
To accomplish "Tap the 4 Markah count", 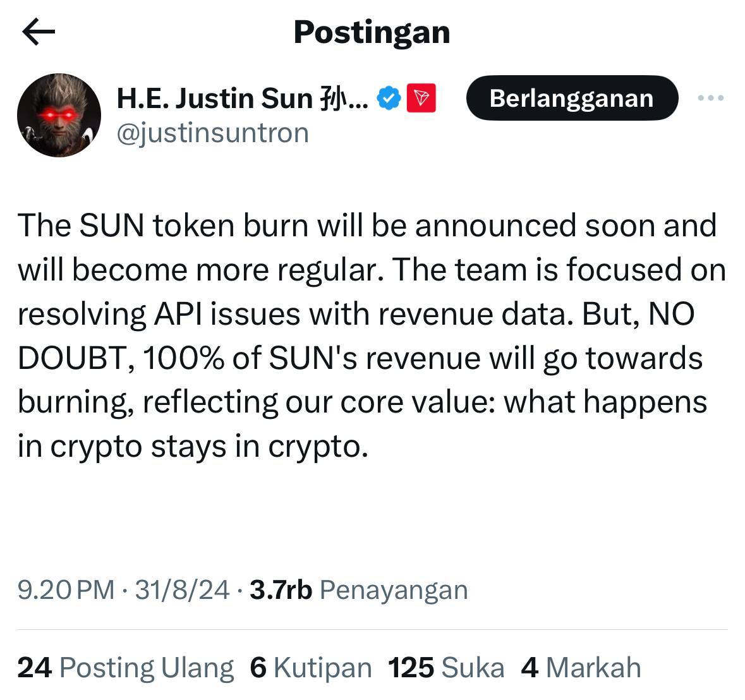I will coord(581,668).
